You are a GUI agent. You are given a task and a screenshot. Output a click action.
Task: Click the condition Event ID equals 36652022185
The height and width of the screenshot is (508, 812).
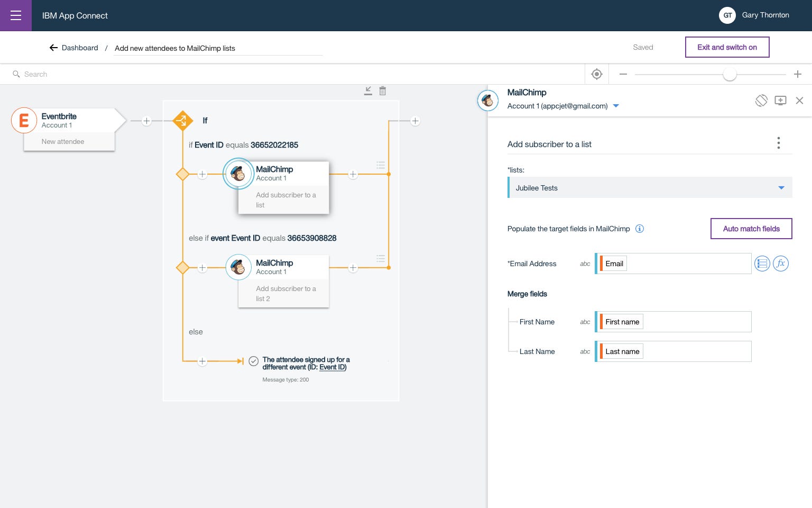pyautogui.click(x=243, y=145)
